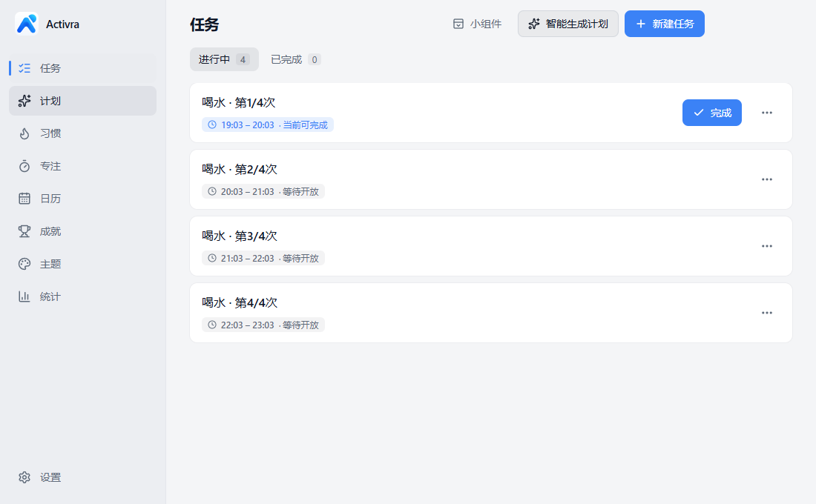Screen dimensions: 816x504
Task: Click the 成就 trophy icon
Action: pyautogui.click(x=24, y=231)
